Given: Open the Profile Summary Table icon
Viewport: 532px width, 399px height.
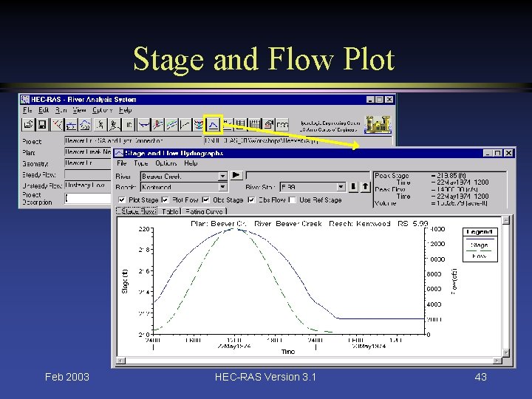Looking at the screenshot, I should click(x=255, y=125).
